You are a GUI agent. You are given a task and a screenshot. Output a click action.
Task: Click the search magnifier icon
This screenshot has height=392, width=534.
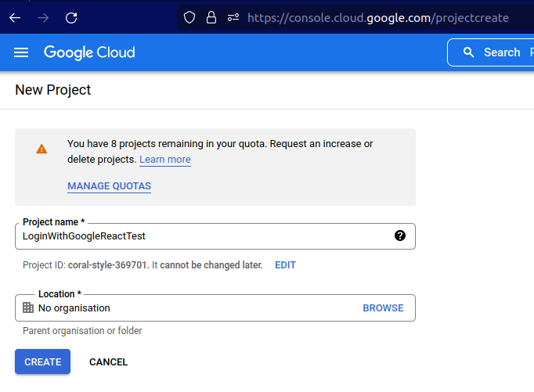click(469, 52)
